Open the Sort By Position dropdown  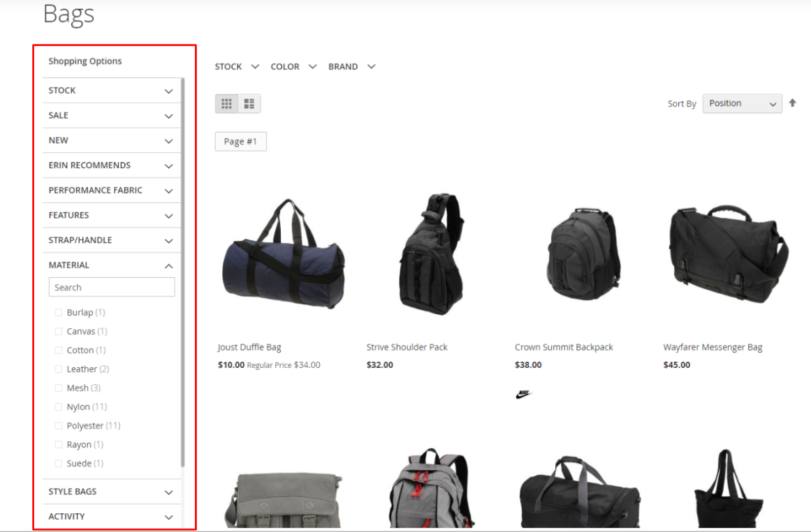click(742, 103)
